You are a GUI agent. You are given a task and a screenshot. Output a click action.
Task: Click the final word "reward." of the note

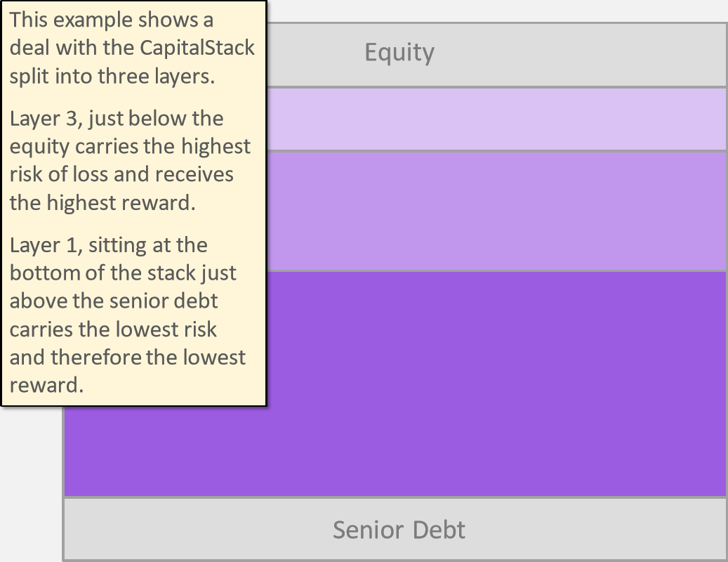tap(46, 386)
